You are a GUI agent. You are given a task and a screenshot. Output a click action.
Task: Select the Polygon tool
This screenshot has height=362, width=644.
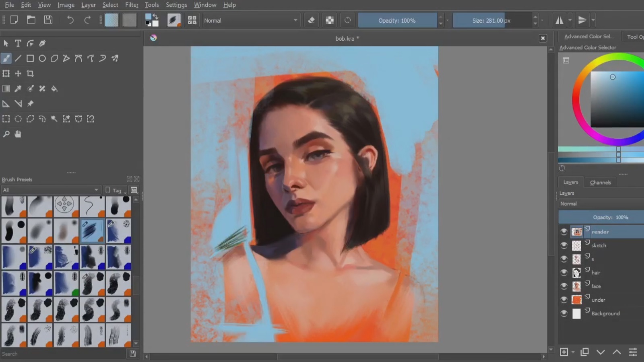point(54,58)
